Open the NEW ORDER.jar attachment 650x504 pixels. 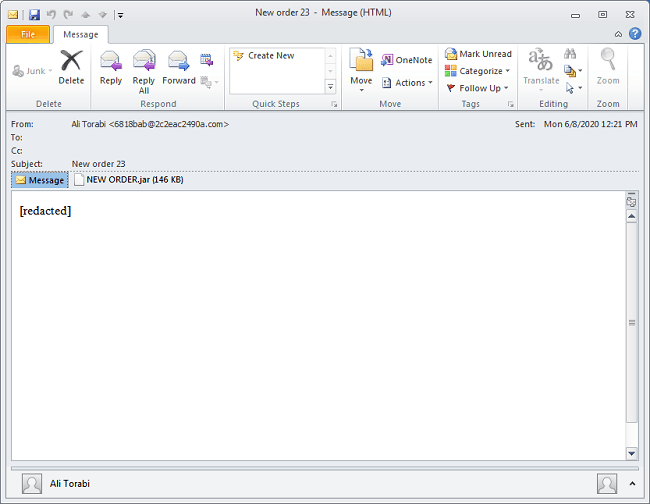pyautogui.click(x=128, y=180)
